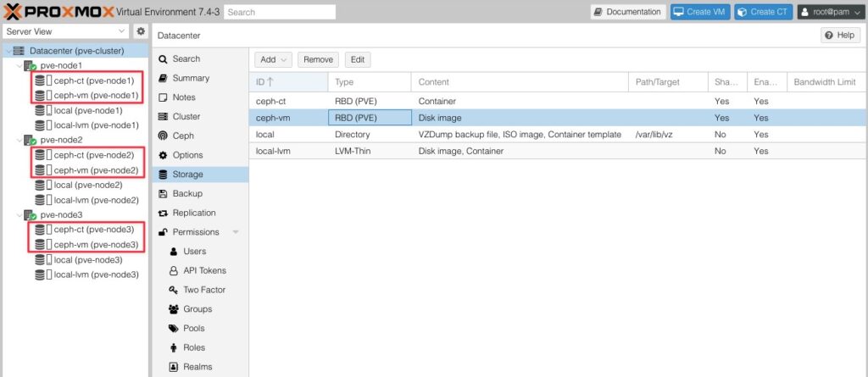The width and height of the screenshot is (868, 377).
Task: Click storage icon of local-lvm (pve-node2)
Action: (x=40, y=200)
